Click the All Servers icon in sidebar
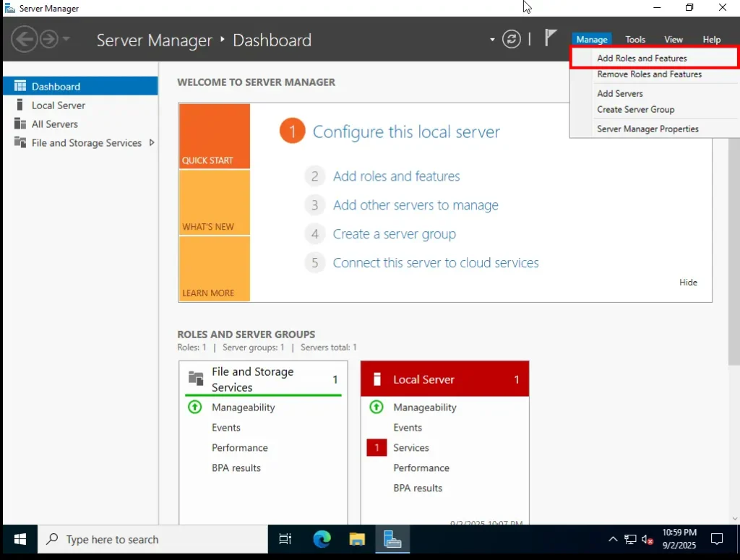740x560 pixels. (x=20, y=124)
